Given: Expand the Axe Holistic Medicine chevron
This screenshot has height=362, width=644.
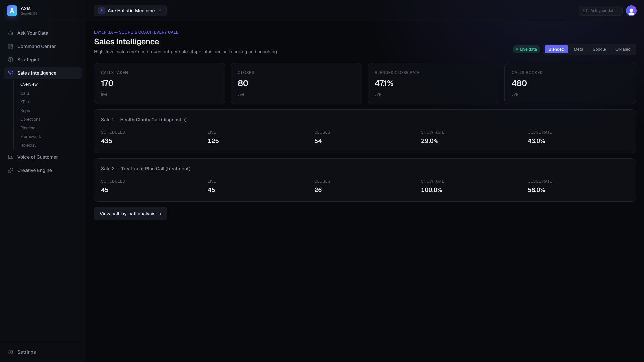Looking at the screenshot, I should (x=160, y=11).
